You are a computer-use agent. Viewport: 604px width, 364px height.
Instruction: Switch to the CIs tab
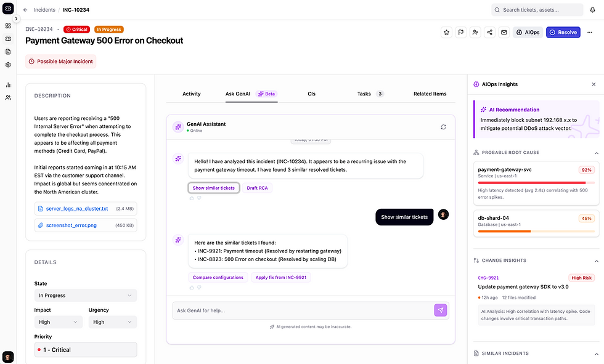click(312, 94)
